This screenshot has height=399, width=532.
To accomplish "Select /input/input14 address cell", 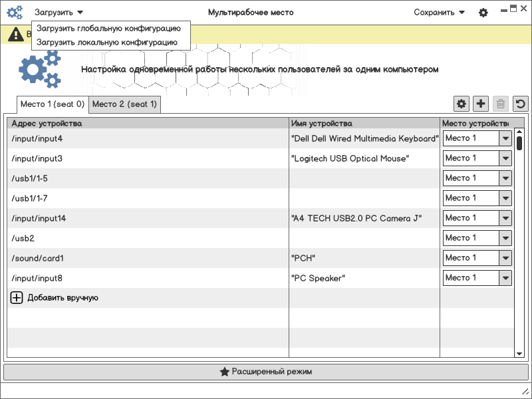I will point(148,218).
